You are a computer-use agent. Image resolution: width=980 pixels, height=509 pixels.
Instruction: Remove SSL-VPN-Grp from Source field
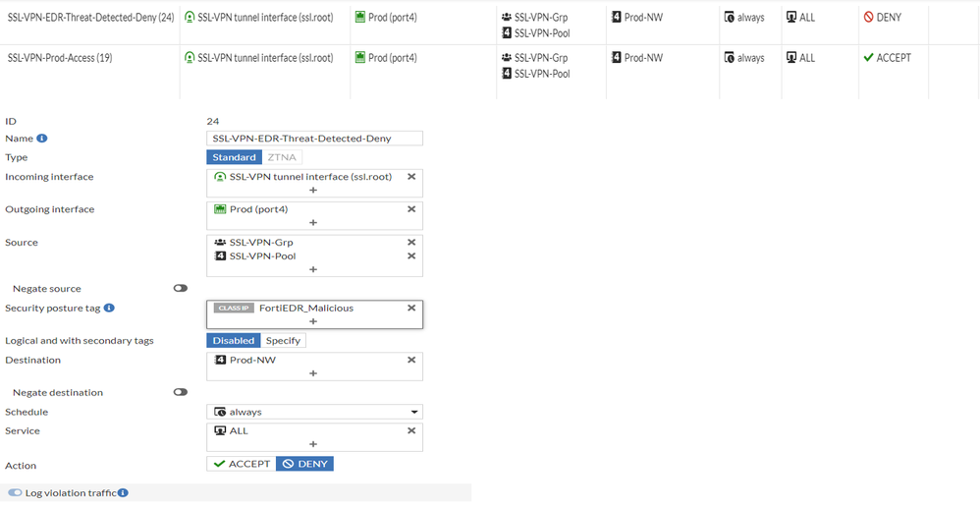411,242
